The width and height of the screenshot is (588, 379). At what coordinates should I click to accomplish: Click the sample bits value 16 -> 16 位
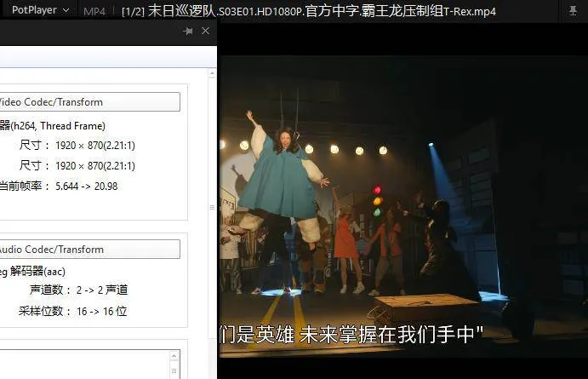pyautogui.click(x=101, y=311)
